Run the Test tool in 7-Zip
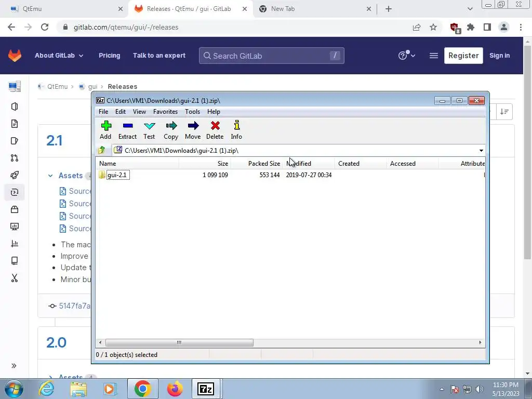 [x=149, y=130]
